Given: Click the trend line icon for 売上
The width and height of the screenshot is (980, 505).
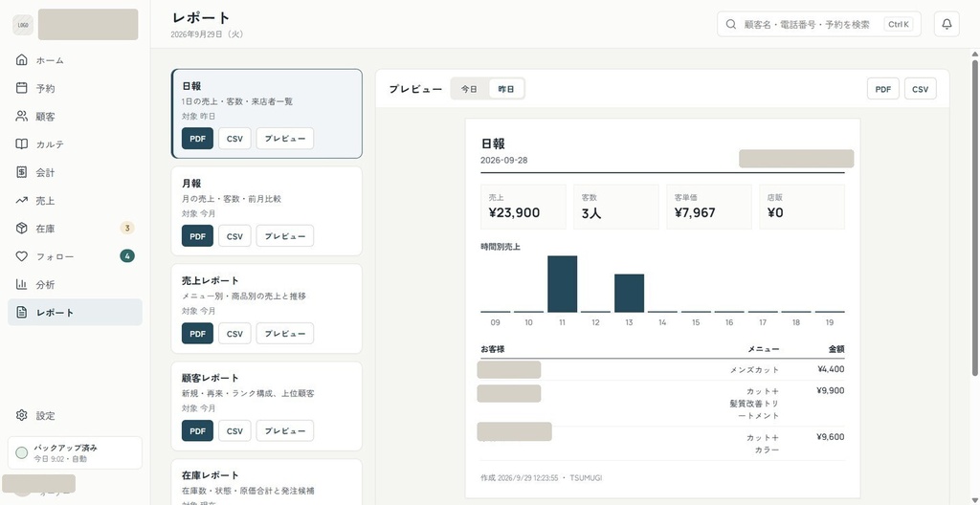Looking at the screenshot, I should pos(21,201).
